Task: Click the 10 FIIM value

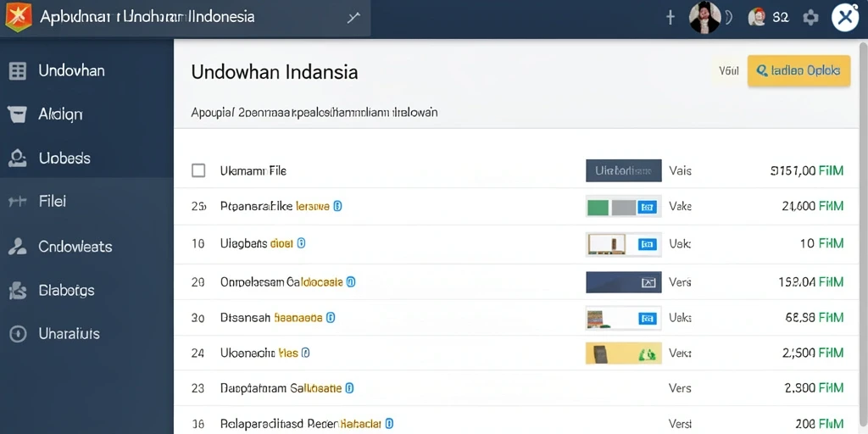Action: [x=822, y=243]
